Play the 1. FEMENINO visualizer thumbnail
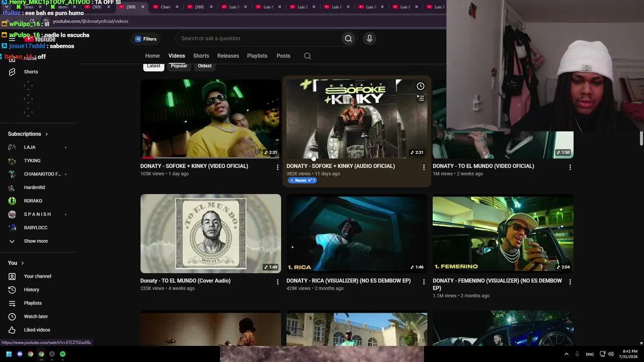The height and width of the screenshot is (362, 644). coord(503,234)
